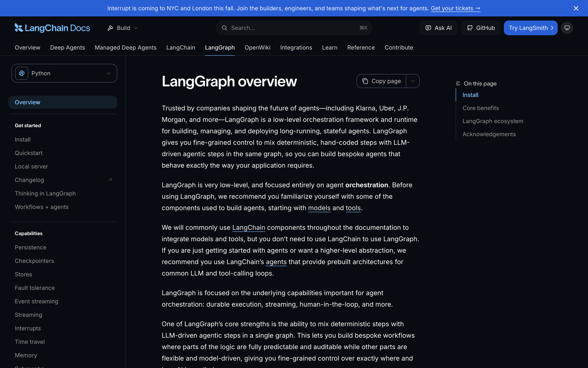The image size is (588, 368).
Task: Click the tools inline link
Action: tap(353, 208)
